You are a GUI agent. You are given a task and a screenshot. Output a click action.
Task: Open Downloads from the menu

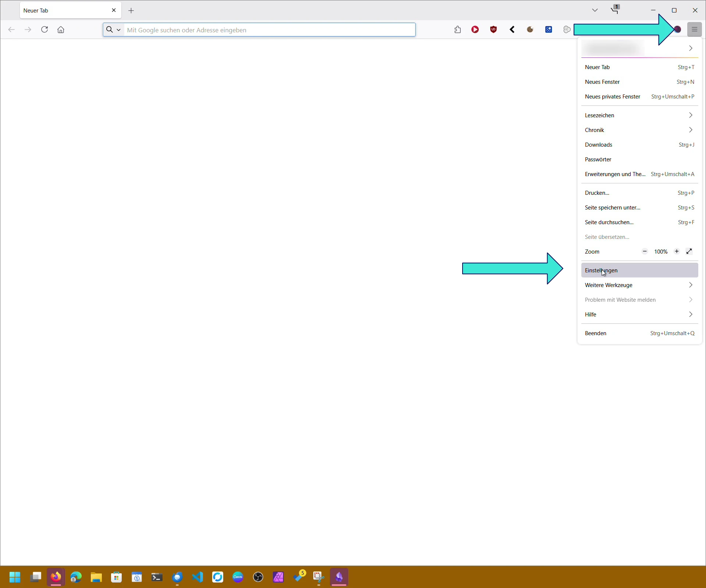click(640, 145)
